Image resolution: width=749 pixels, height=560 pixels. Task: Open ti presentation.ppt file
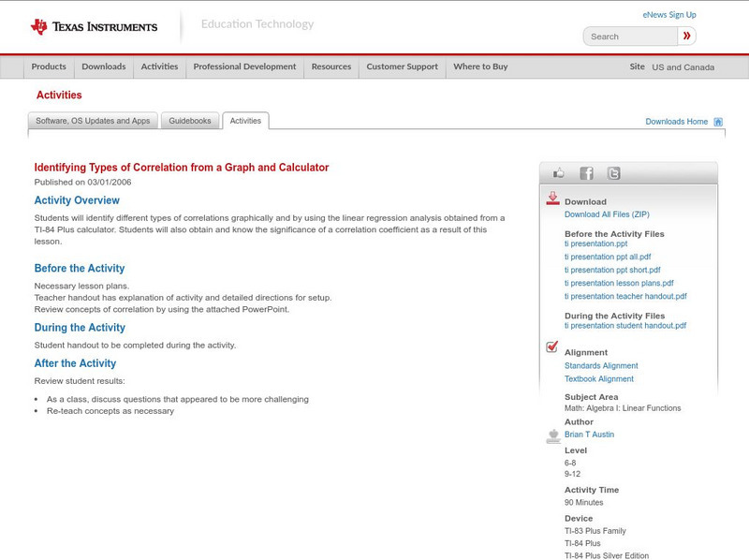click(x=595, y=243)
